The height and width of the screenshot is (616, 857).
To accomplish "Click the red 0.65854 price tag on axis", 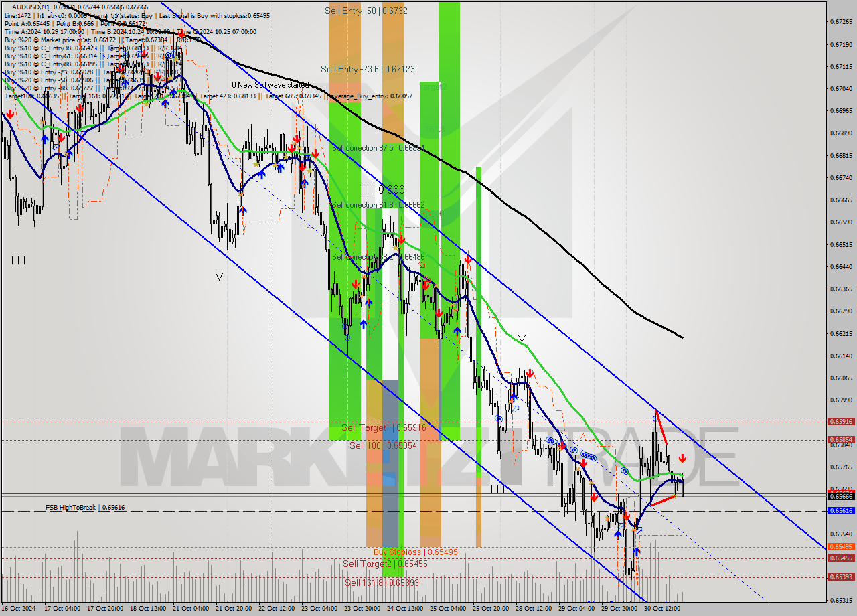I will click(841, 440).
